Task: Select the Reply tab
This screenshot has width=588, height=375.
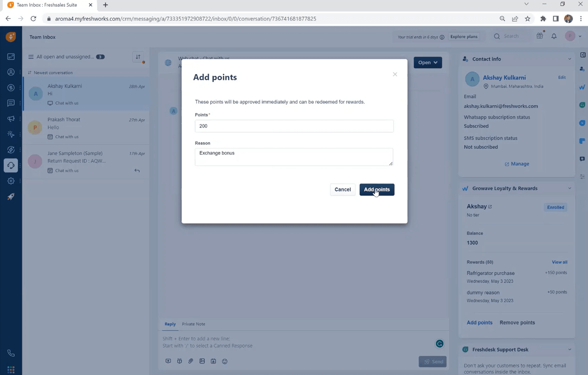Action: tap(170, 324)
